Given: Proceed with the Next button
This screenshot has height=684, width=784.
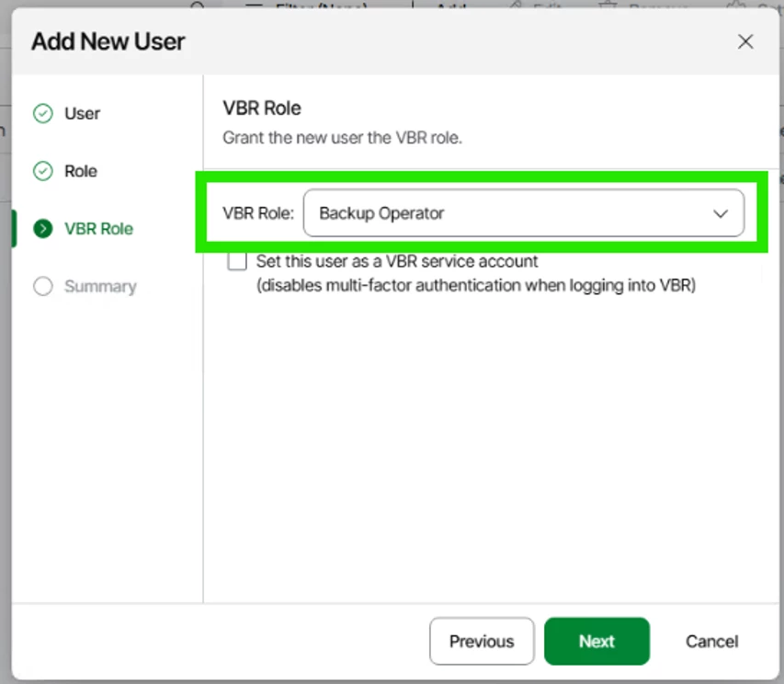Looking at the screenshot, I should tap(597, 641).
